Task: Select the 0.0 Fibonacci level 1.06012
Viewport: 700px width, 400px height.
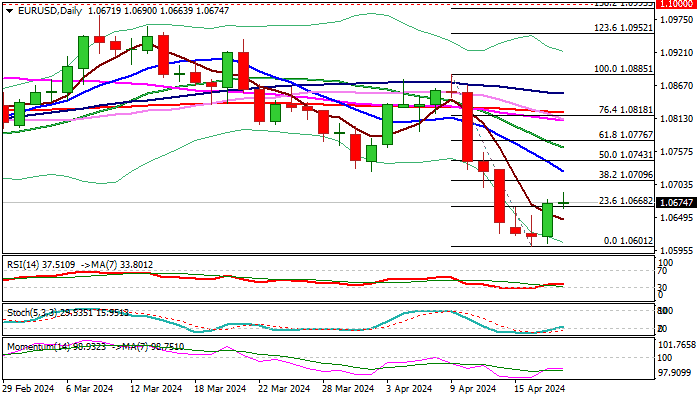Action: (x=628, y=241)
